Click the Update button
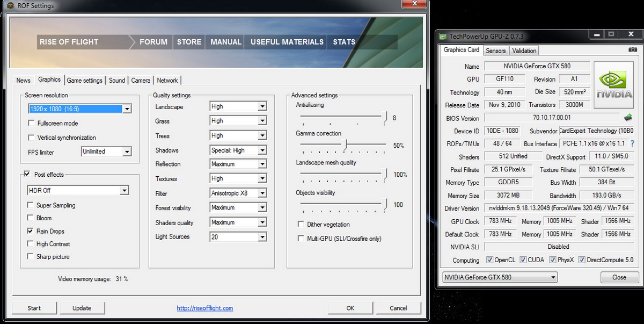The image size is (644, 324). pyautogui.click(x=82, y=308)
